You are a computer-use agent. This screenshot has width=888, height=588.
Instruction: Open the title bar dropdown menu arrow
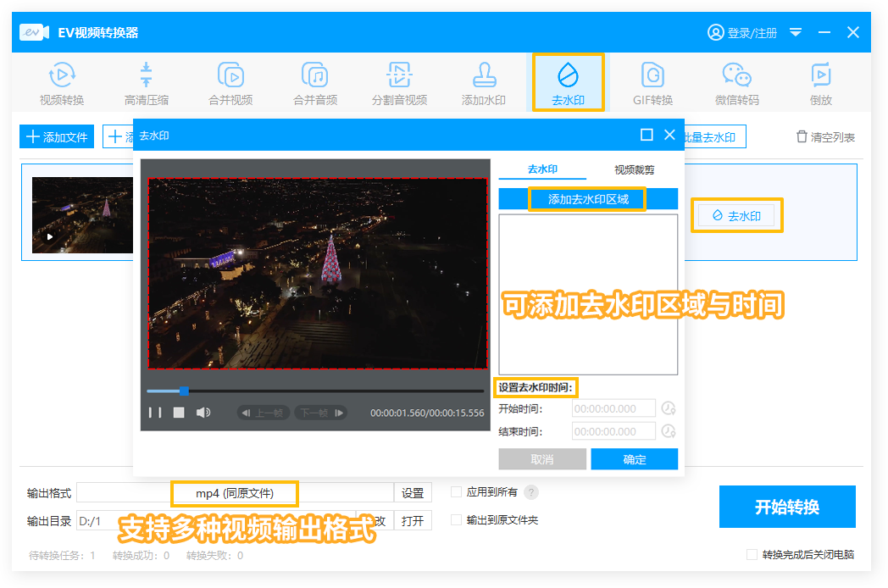tap(796, 32)
